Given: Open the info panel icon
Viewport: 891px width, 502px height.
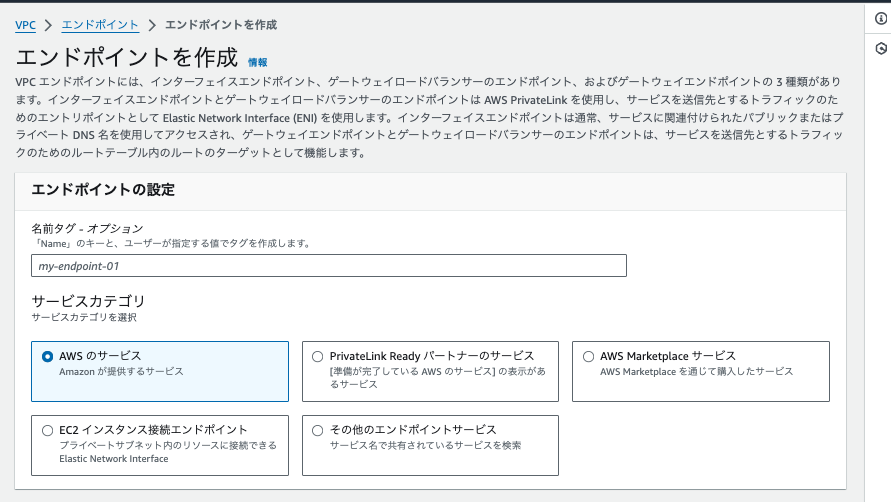Looking at the screenshot, I should pos(881,19).
